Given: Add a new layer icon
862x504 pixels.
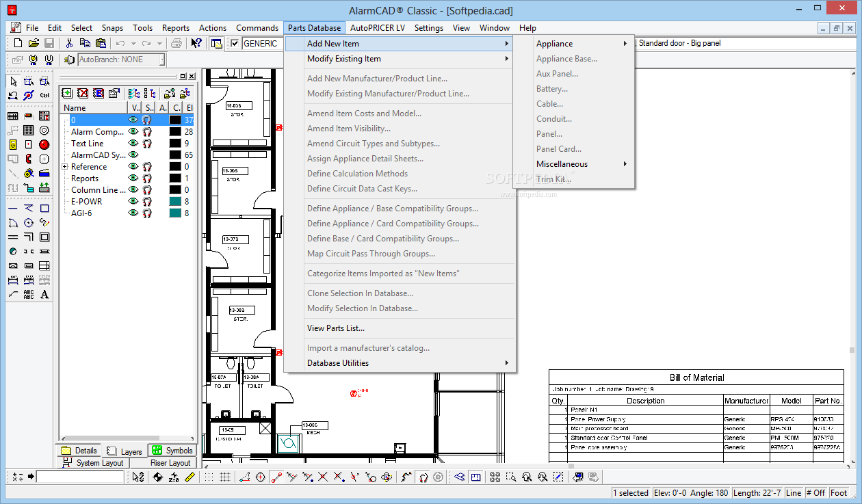Looking at the screenshot, I should (x=67, y=93).
